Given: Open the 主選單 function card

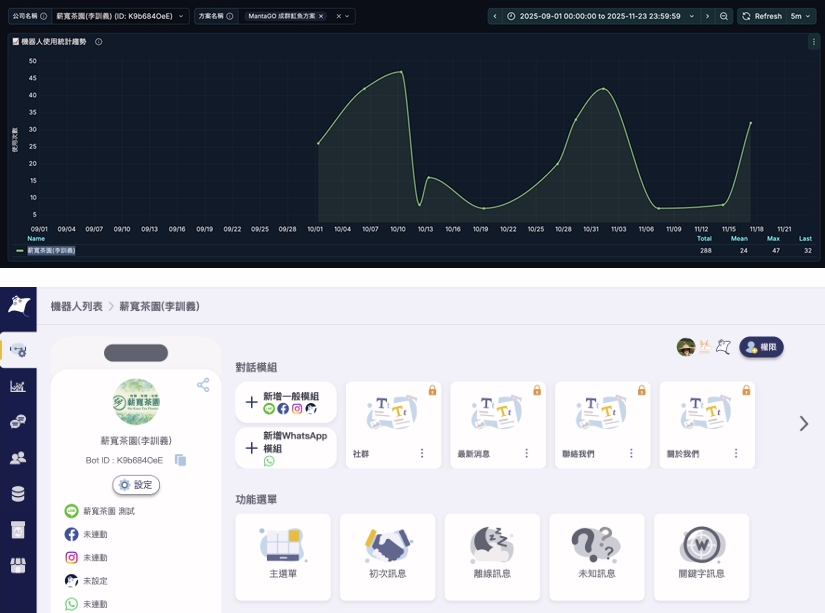Looking at the screenshot, I should [x=283, y=557].
